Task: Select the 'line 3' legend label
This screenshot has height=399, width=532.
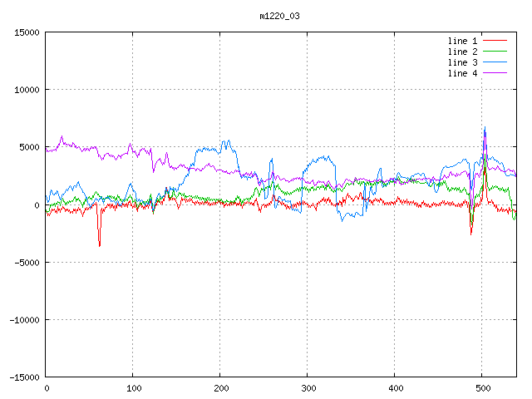Action: click(x=462, y=62)
